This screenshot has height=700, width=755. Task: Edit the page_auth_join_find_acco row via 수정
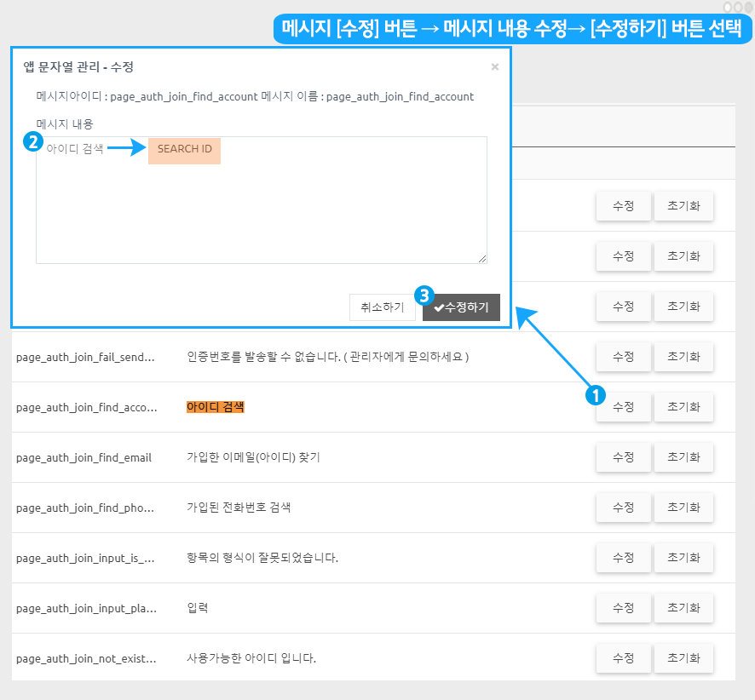(623, 407)
